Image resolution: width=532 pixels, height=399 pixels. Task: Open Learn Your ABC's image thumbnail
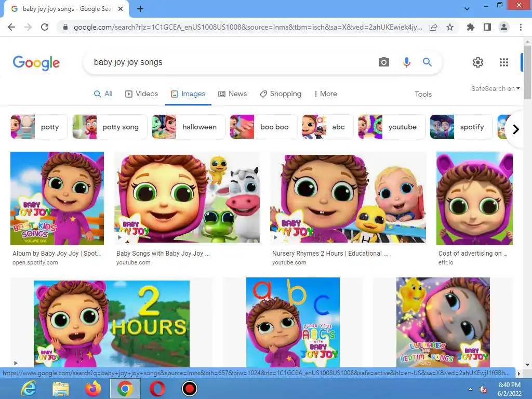293,322
